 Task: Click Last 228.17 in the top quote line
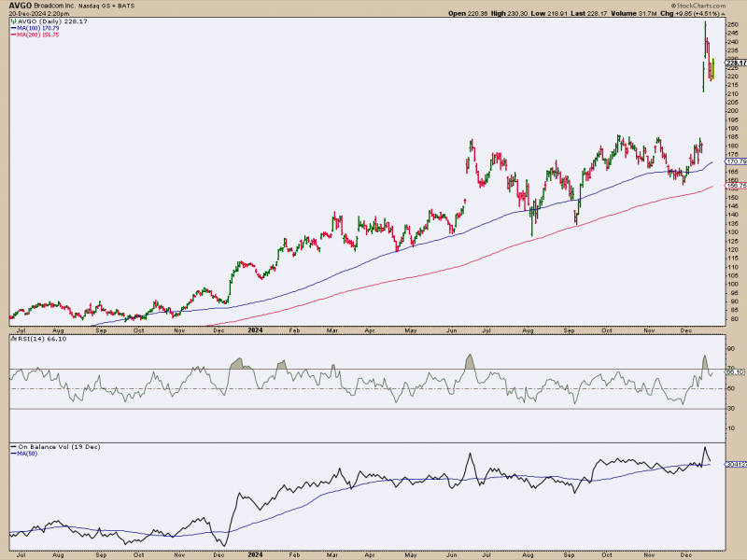coord(588,13)
